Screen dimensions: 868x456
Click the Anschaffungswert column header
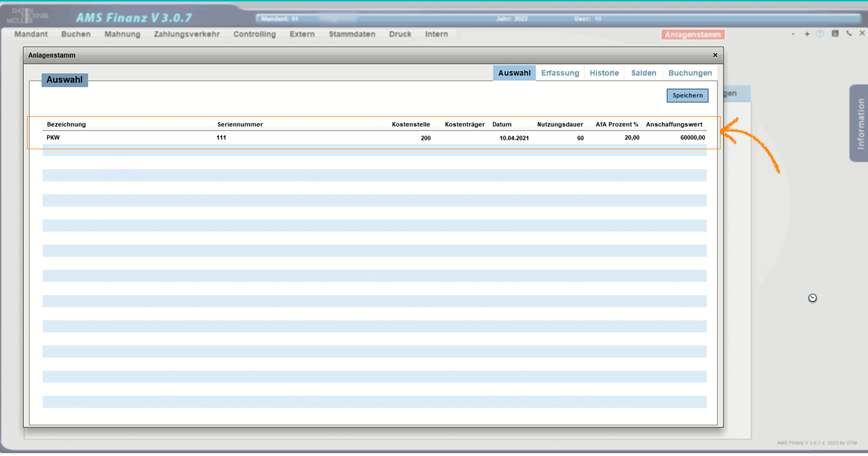click(x=674, y=124)
